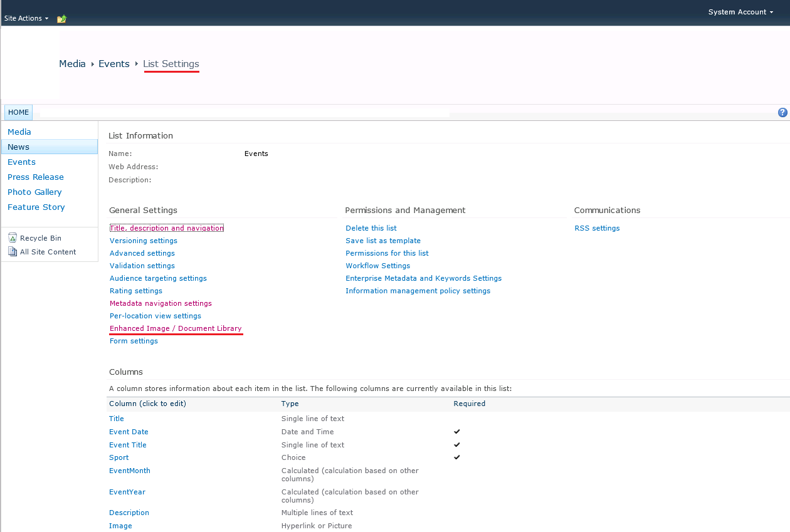Click the List Settings breadcrumb text

point(171,64)
